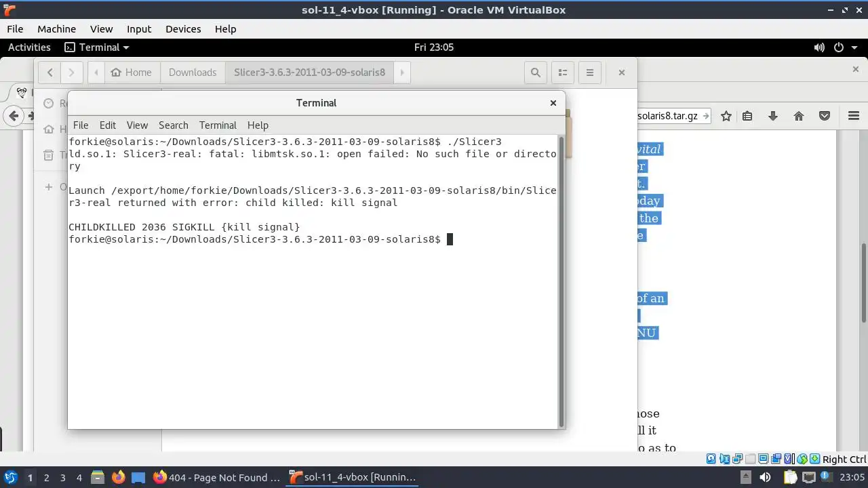Click the VirtualBox mouse integration globe icon
This screenshot has height=488, width=868.
(x=802, y=459)
